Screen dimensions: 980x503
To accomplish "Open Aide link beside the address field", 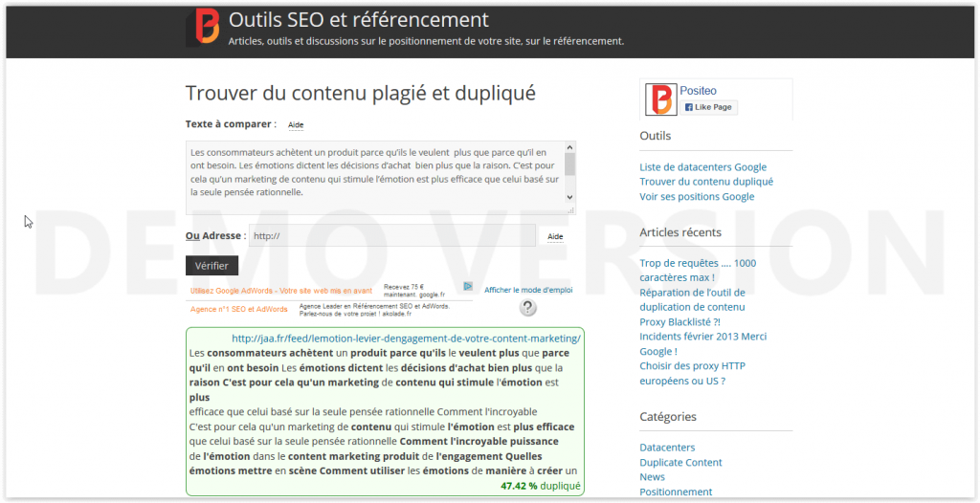I will (x=555, y=236).
